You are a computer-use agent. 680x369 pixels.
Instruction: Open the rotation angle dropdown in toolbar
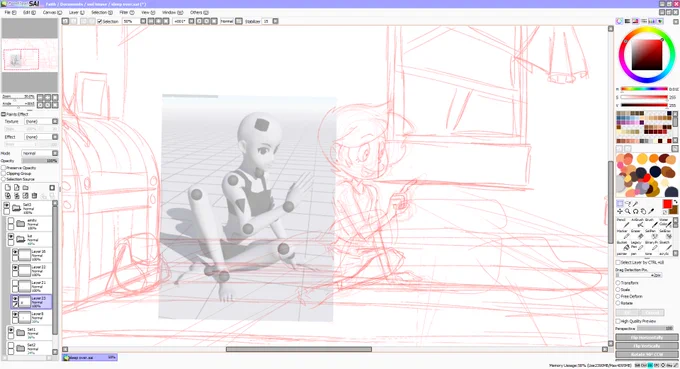click(191, 21)
